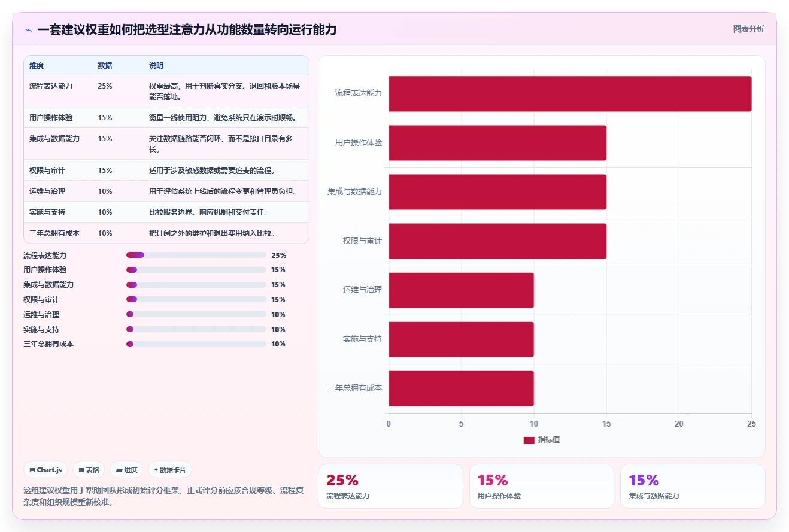Click the 三年总拥有成本 chart bar
789x532 pixels.
click(x=461, y=388)
